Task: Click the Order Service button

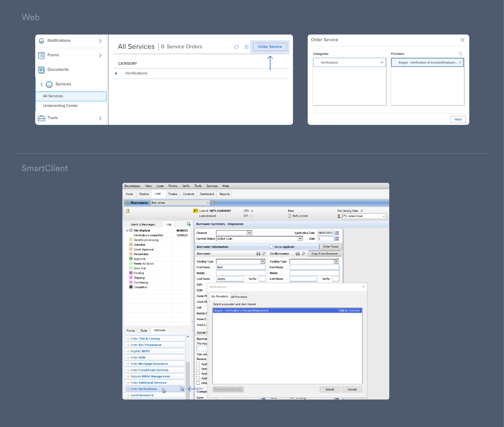Action: [x=269, y=46]
